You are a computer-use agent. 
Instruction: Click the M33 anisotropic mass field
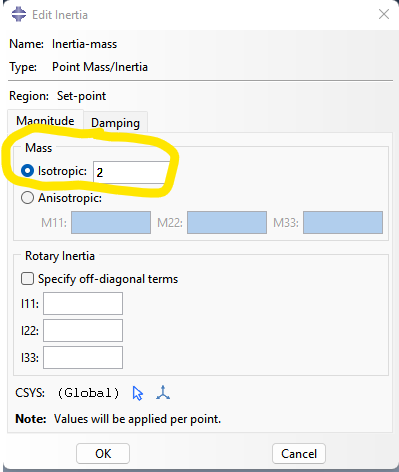343,222
